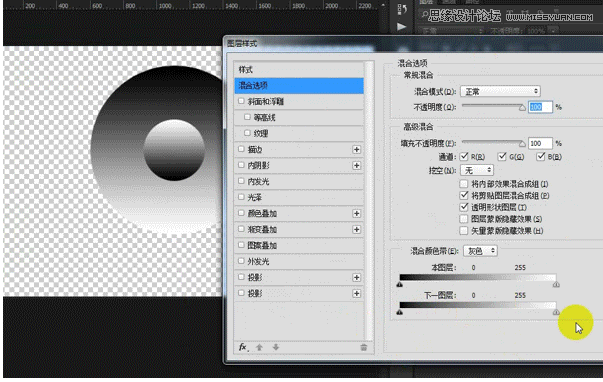Screen dimensions: 603x382
Task: Click the plus icon beside 描边
Action: (356, 149)
